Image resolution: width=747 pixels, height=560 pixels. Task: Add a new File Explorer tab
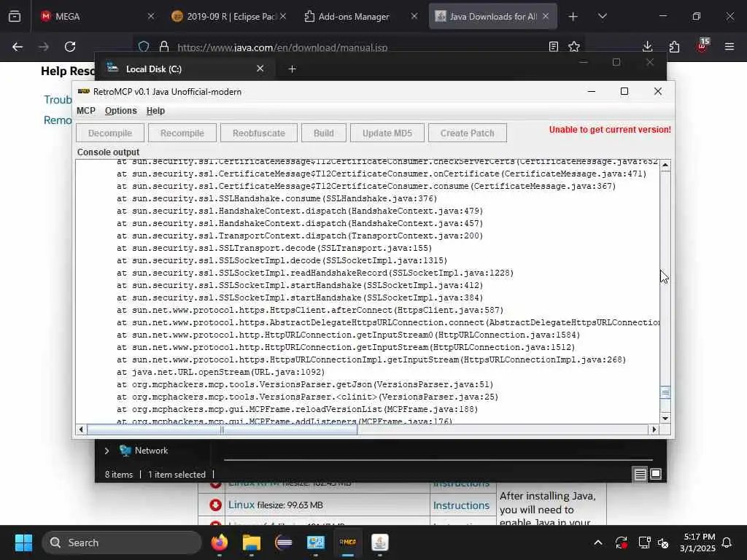click(x=292, y=69)
